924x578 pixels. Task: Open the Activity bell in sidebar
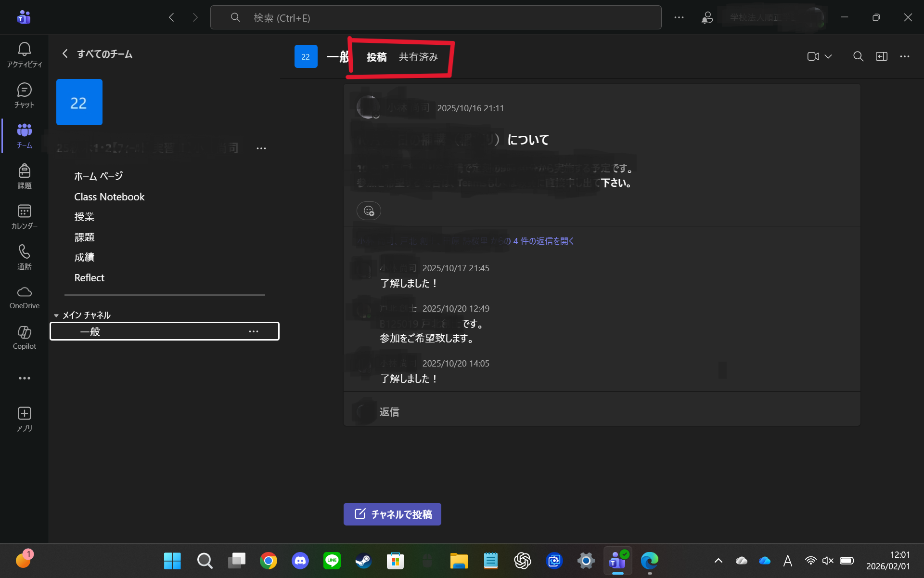click(24, 55)
